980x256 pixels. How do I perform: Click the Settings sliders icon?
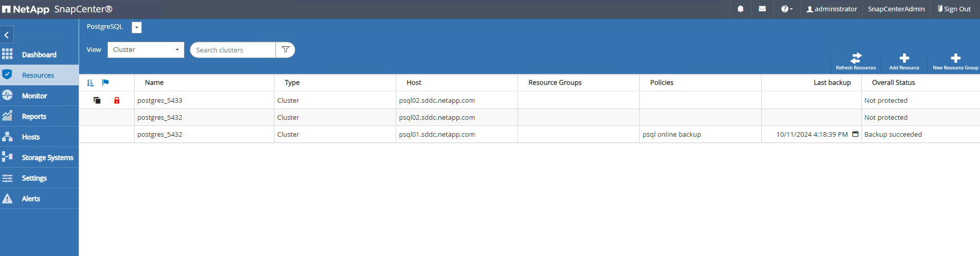click(x=7, y=178)
